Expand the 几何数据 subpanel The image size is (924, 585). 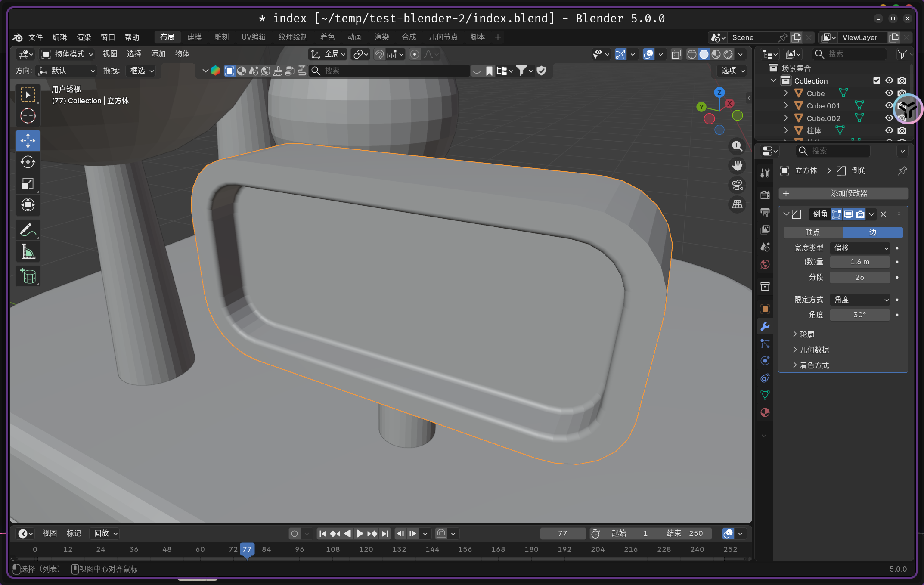tap(814, 350)
